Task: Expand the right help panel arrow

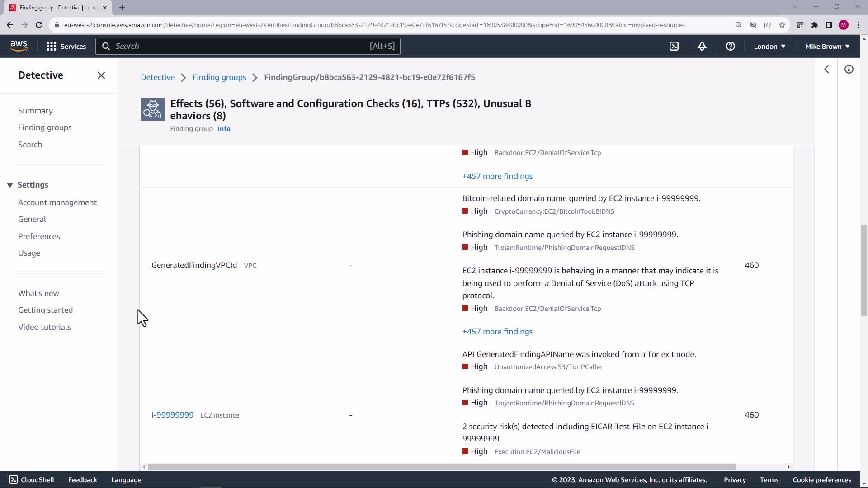Action: (x=826, y=69)
